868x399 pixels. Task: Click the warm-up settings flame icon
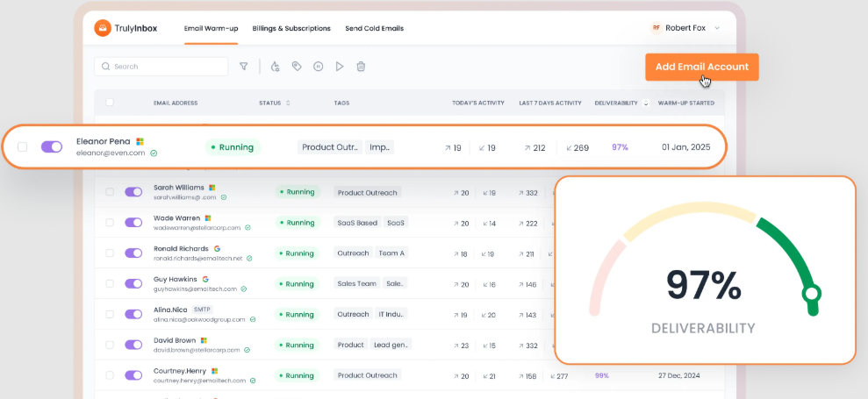coord(275,67)
